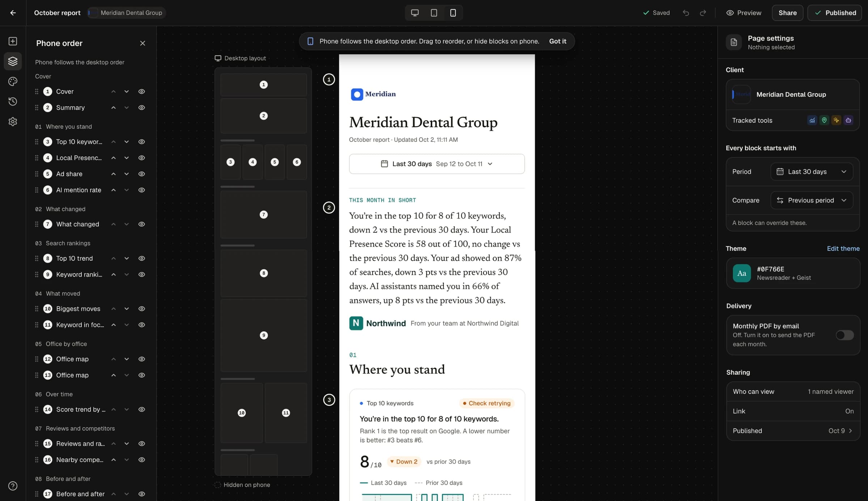Open the help question mark icon
This screenshot has width=868, height=501.
pyautogui.click(x=13, y=486)
